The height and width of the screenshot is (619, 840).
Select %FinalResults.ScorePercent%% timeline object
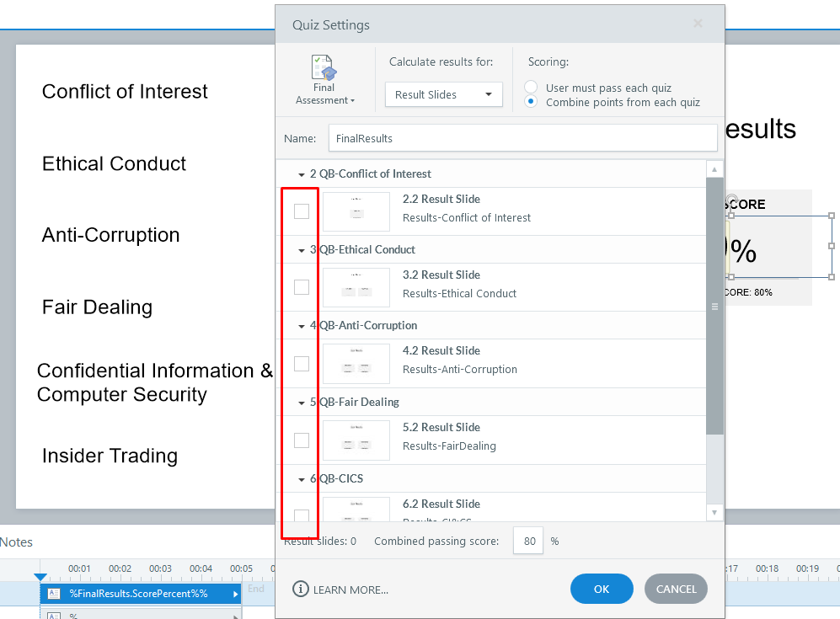tap(141, 594)
